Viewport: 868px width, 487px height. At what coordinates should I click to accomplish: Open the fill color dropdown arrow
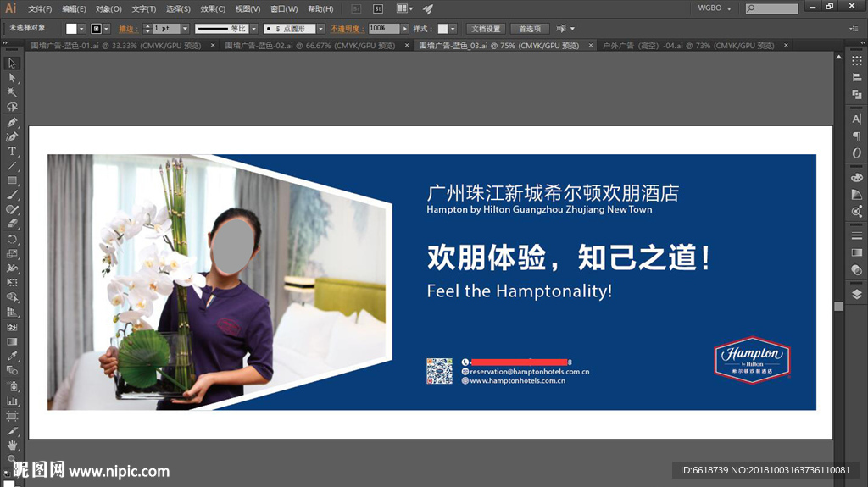coord(81,29)
